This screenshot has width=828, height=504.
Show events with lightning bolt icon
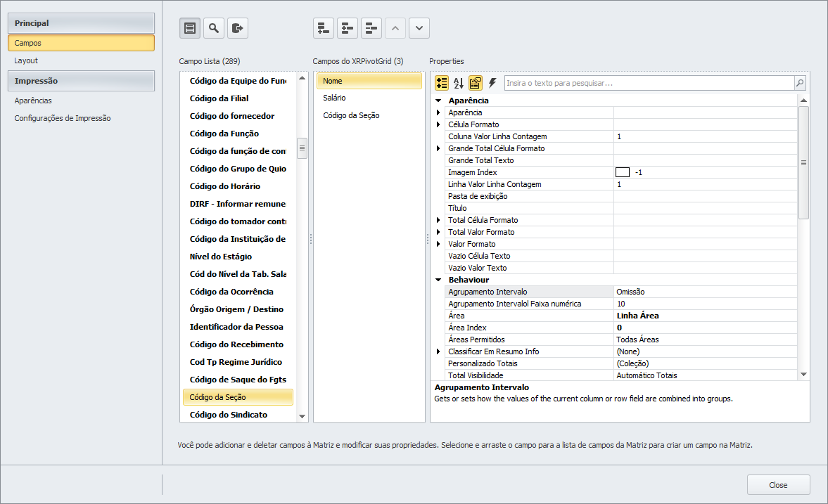(x=492, y=83)
